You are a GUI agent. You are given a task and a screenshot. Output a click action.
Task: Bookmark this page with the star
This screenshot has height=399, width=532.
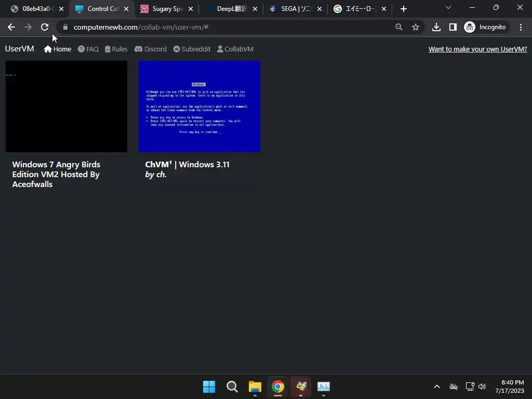point(415,27)
